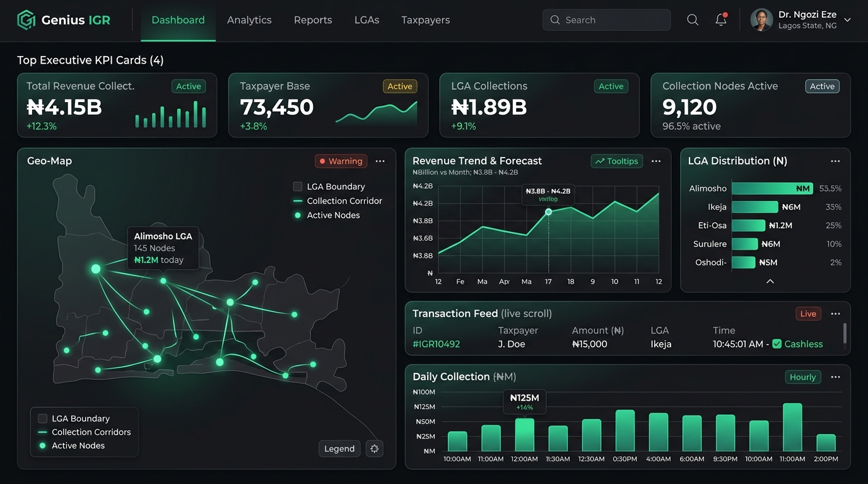
Task: Click the ₦1.89B LGA collections value
Action: [x=489, y=107]
